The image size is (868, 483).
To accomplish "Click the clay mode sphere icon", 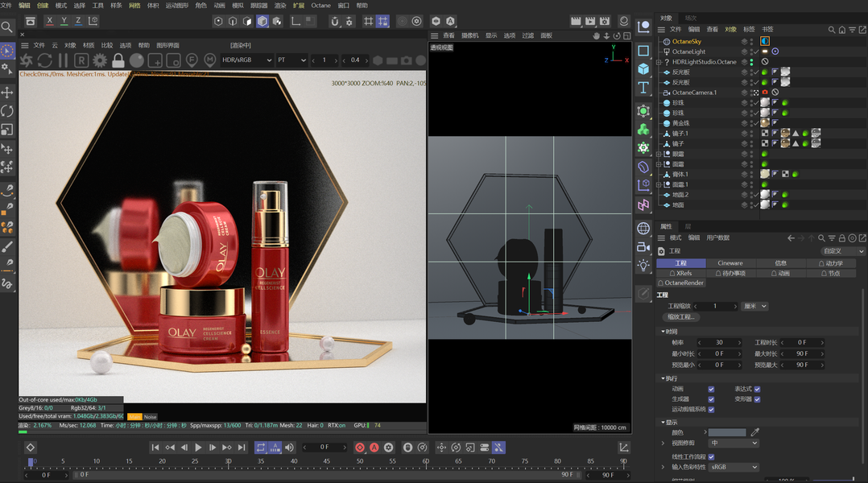I will coord(137,60).
